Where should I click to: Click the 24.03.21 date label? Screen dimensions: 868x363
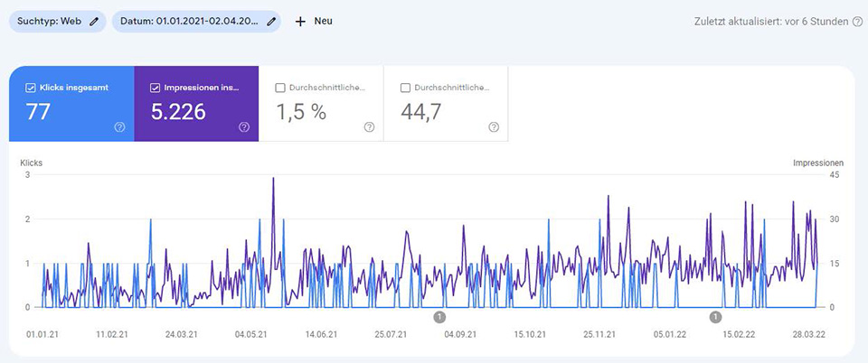(182, 334)
